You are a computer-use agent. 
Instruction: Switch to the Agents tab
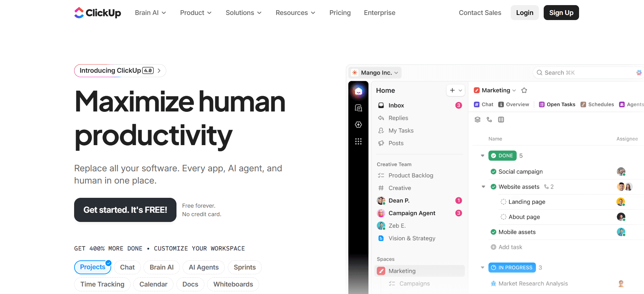631,104
